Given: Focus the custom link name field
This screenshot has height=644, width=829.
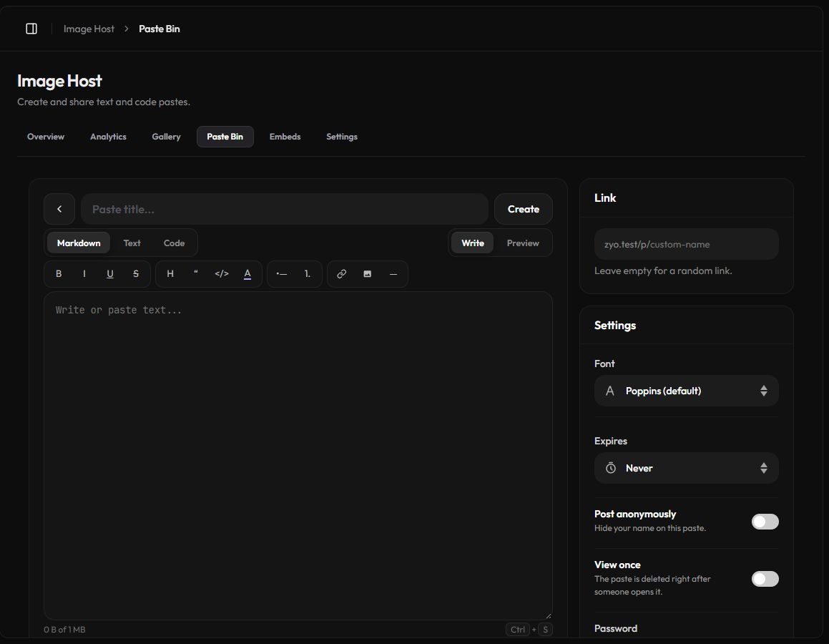Looking at the screenshot, I should click(x=686, y=244).
